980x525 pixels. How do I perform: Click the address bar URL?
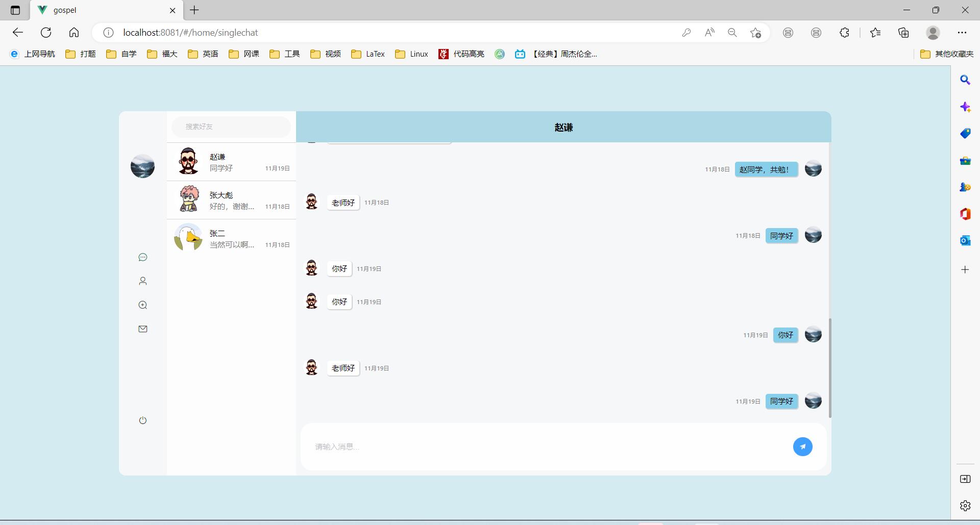tap(190, 33)
